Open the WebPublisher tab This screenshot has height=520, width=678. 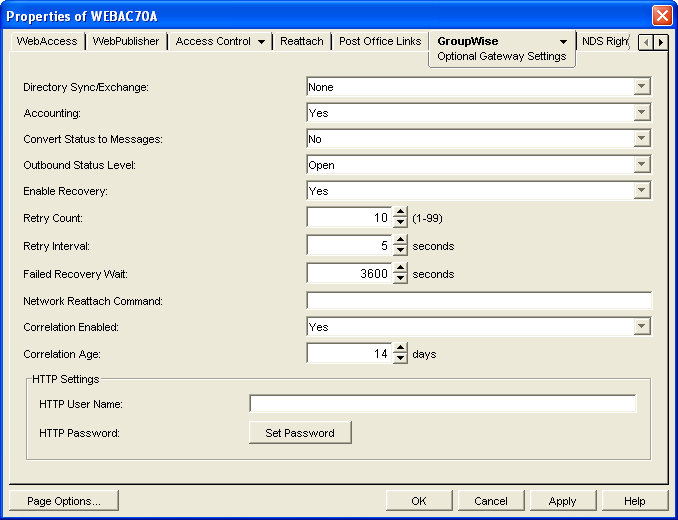coord(126,41)
